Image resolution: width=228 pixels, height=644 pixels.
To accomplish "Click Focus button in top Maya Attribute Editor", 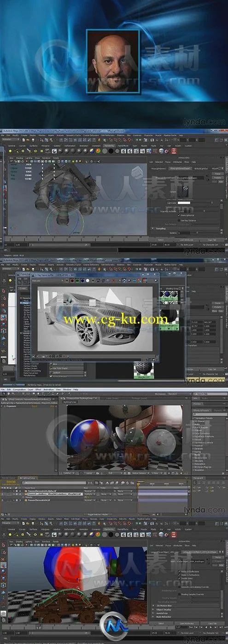I will click(217, 174).
